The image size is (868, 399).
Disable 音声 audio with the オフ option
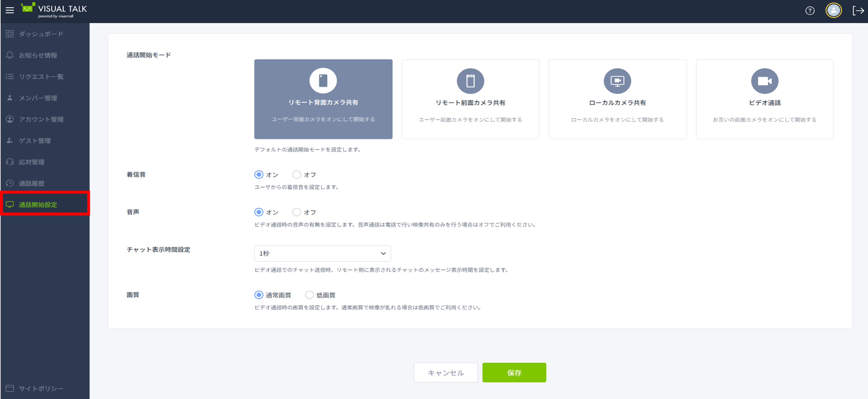pyautogui.click(x=297, y=212)
